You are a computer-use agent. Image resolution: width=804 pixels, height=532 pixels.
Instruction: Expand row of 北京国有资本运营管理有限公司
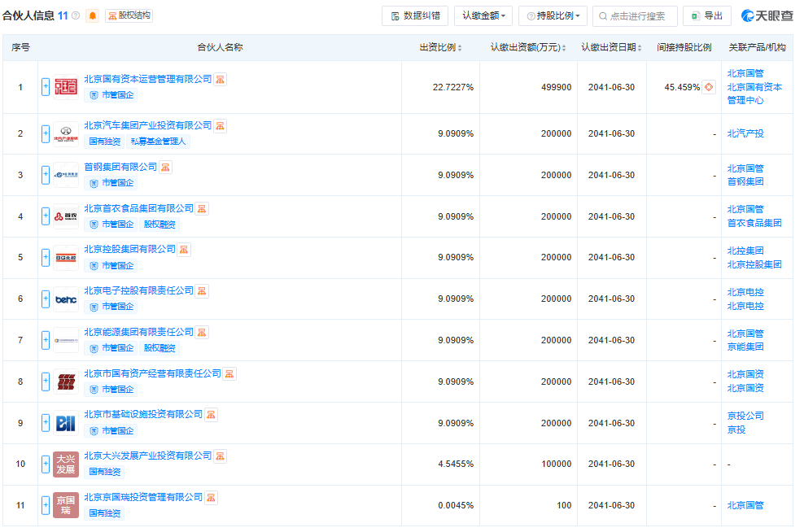[46, 86]
